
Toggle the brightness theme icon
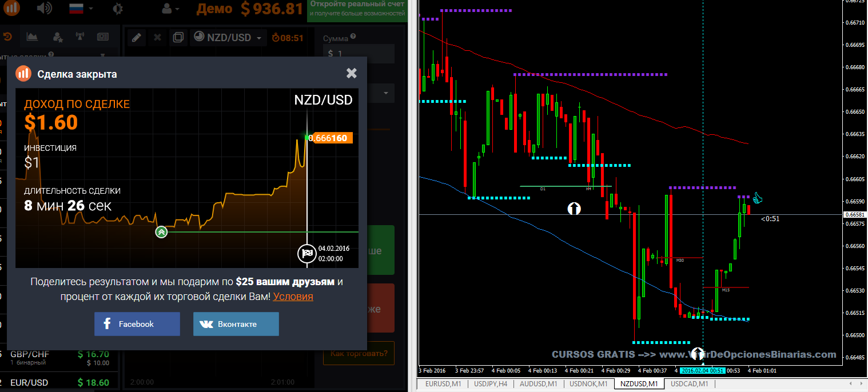tap(117, 9)
